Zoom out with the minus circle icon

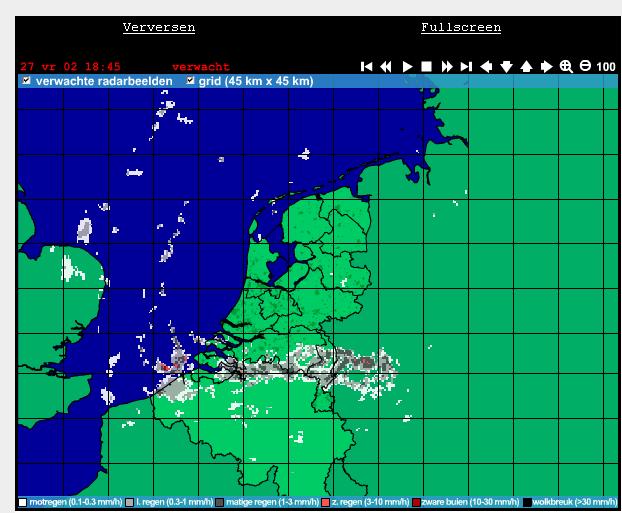[585, 65]
